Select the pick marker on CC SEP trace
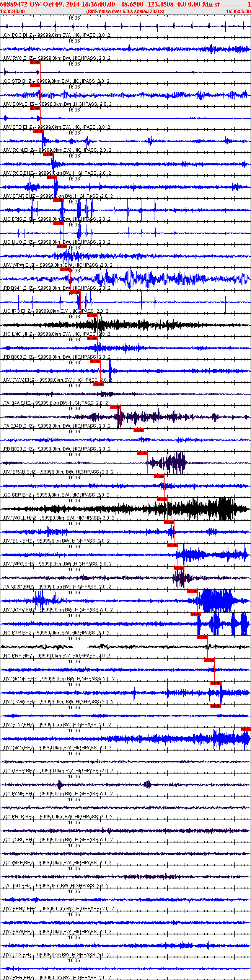Screen dimensions: 251x980 [159, 476]
